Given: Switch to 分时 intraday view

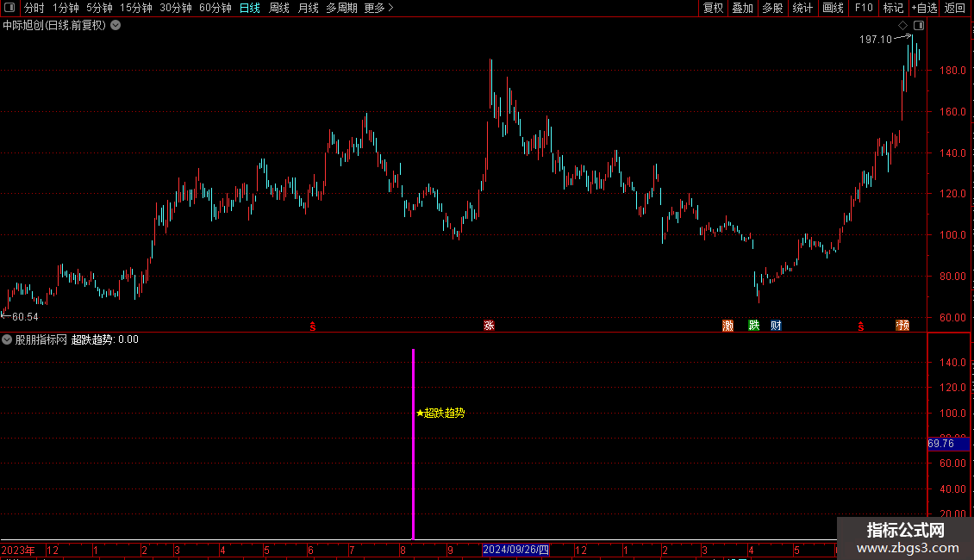Looking at the screenshot, I should pos(34,8).
